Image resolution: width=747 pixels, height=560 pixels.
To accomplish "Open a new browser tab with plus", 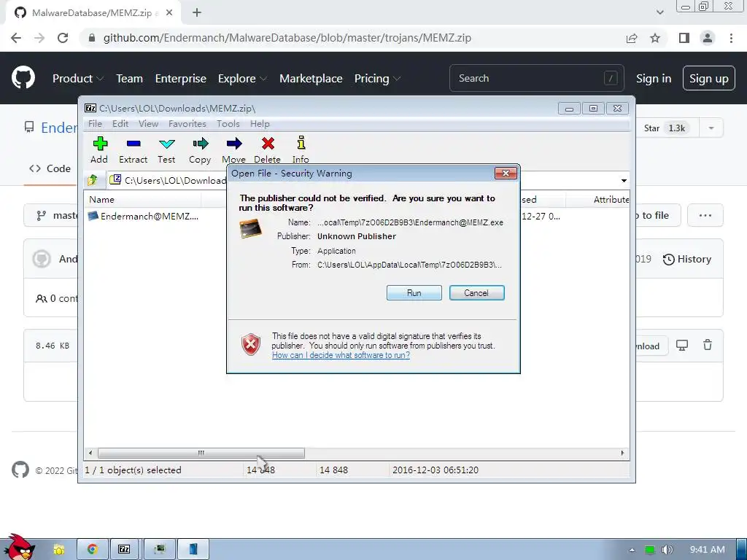I will (x=197, y=13).
